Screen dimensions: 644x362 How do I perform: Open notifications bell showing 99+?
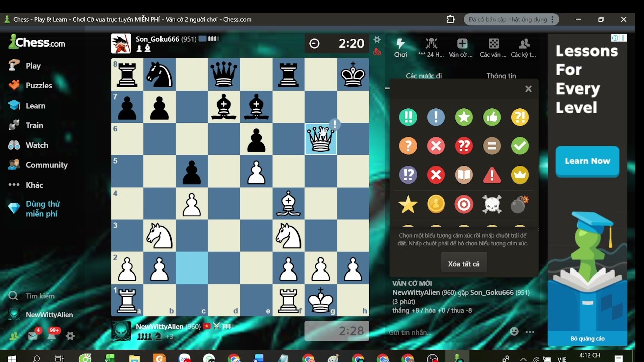[52, 335]
